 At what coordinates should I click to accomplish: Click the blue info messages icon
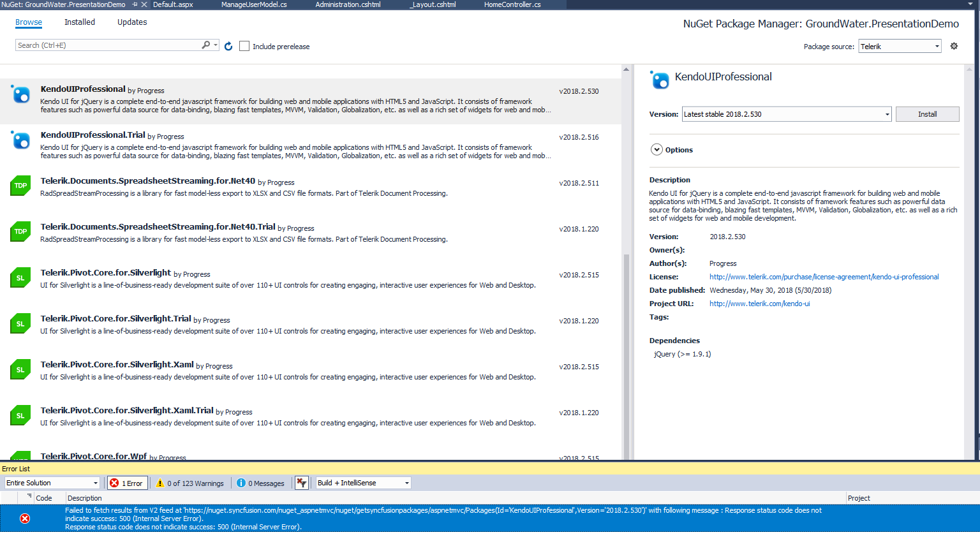(241, 483)
